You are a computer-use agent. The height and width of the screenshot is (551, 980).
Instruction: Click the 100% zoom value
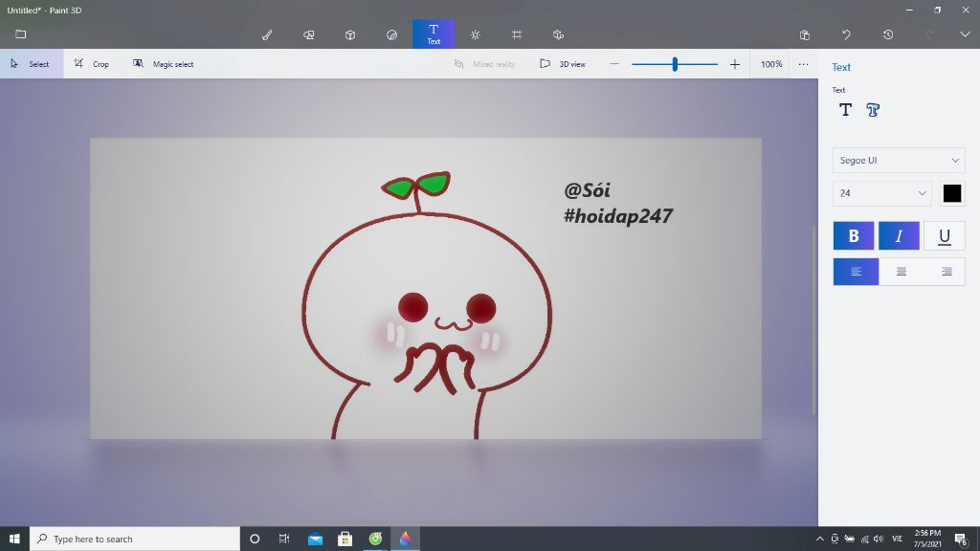771,64
